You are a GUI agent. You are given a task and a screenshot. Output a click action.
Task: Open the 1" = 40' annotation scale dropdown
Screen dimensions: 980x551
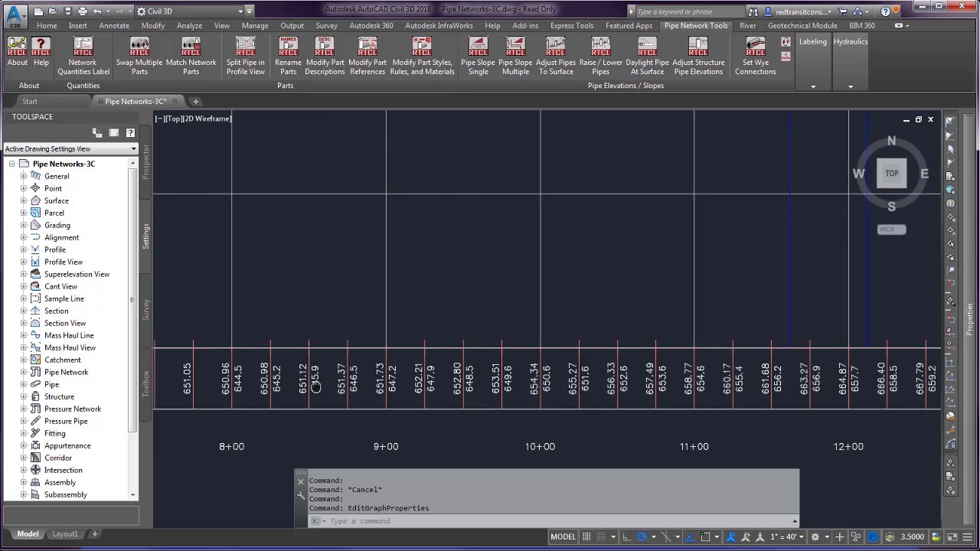click(787, 536)
